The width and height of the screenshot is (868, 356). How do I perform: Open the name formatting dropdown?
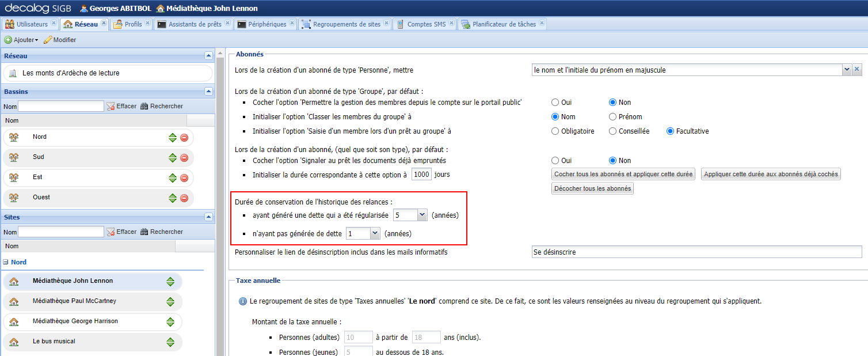coord(847,69)
